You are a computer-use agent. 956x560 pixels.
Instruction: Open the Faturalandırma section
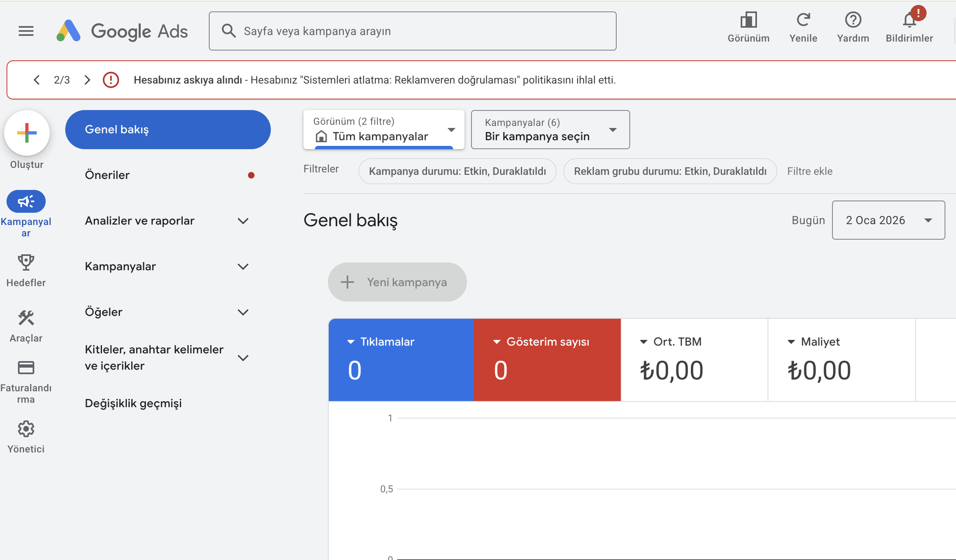click(x=26, y=367)
